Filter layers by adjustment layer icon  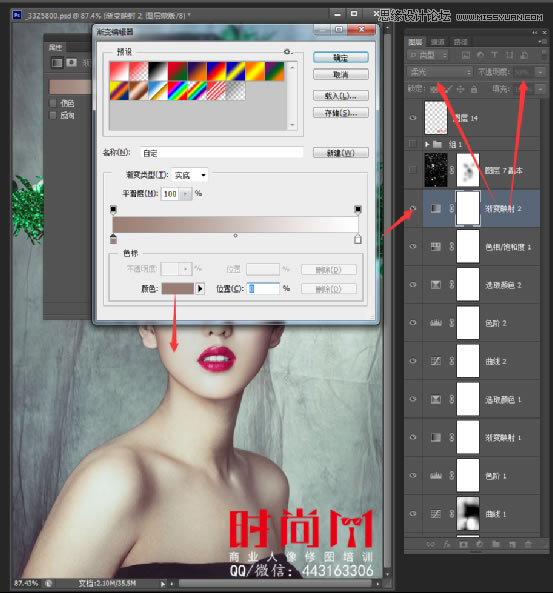click(480, 55)
